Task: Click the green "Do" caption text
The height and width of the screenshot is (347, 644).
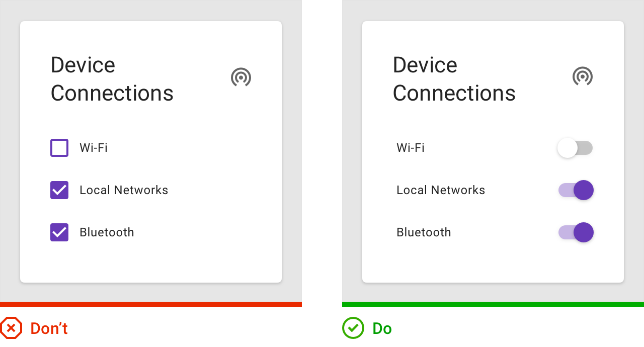Action: coord(382,328)
